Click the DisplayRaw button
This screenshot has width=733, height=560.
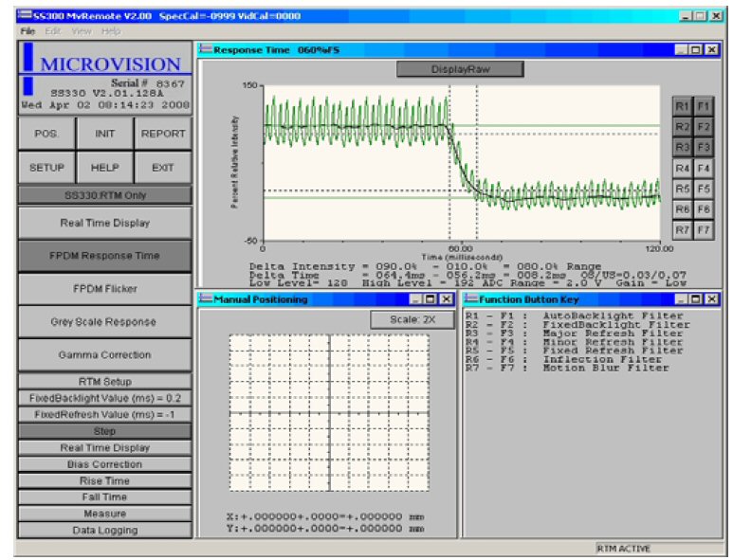(x=460, y=69)
